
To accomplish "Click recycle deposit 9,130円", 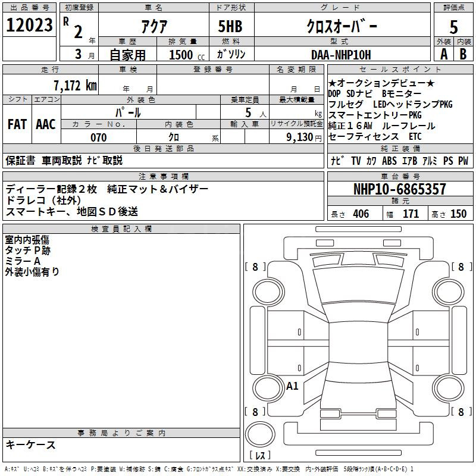I will (304, 137).
